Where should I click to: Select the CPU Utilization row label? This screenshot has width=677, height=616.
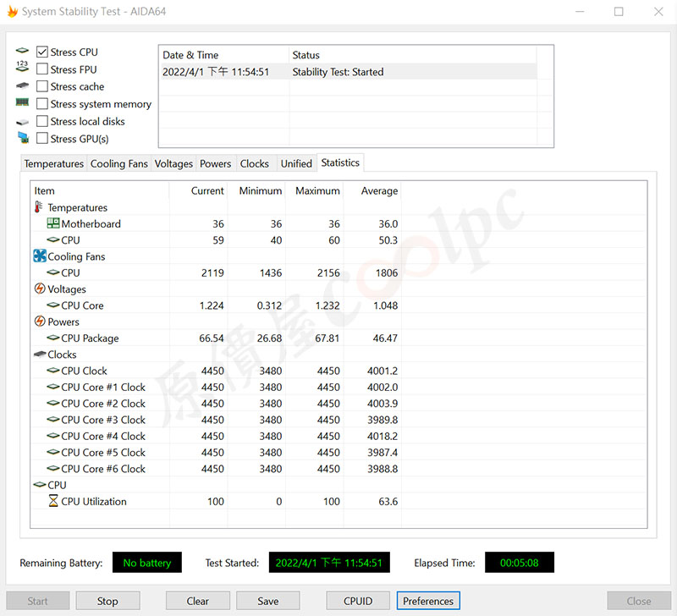point(94,501)
